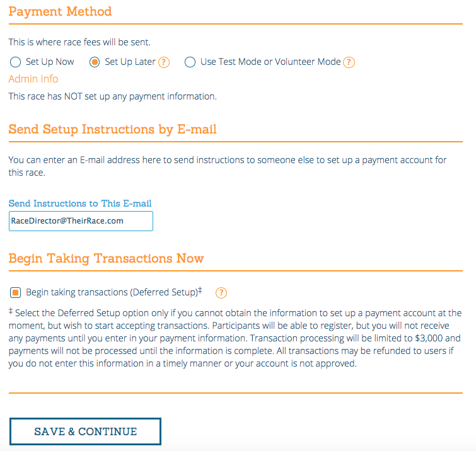Select Use Test Mode or Volunteer Mode
Viewport: 476px width, 451px height.
click(190, 62)
